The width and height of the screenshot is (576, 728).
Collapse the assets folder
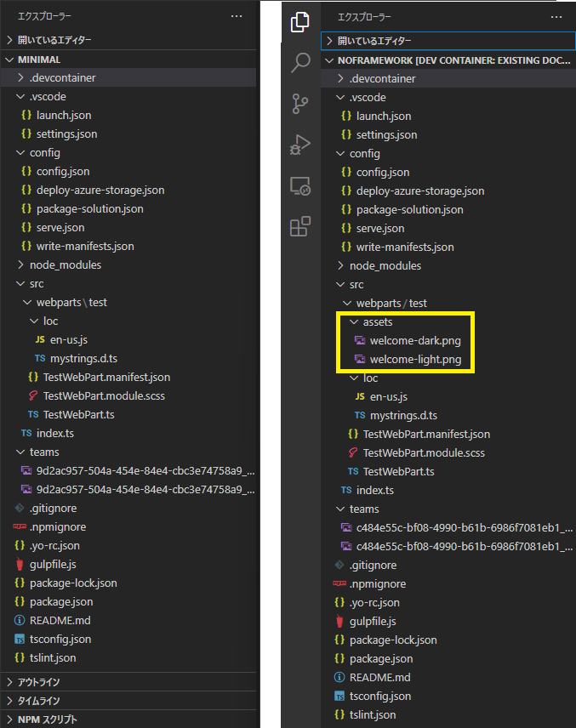point(378,322)
